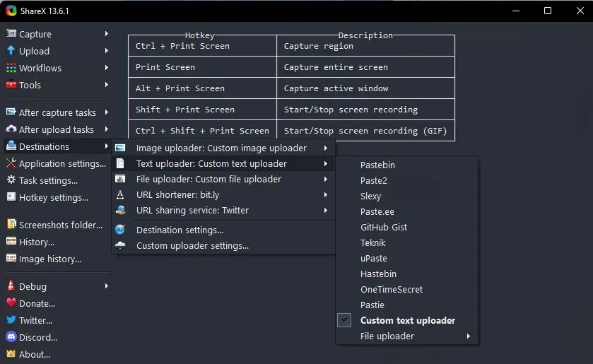Click the Tools toolbox icon
Screen dimensions: 593x364
11,84
